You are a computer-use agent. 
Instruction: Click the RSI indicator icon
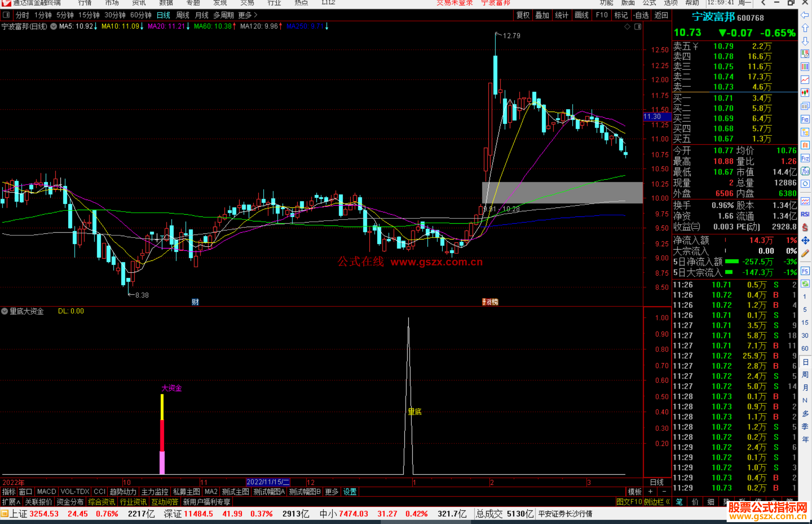[805, 214]
